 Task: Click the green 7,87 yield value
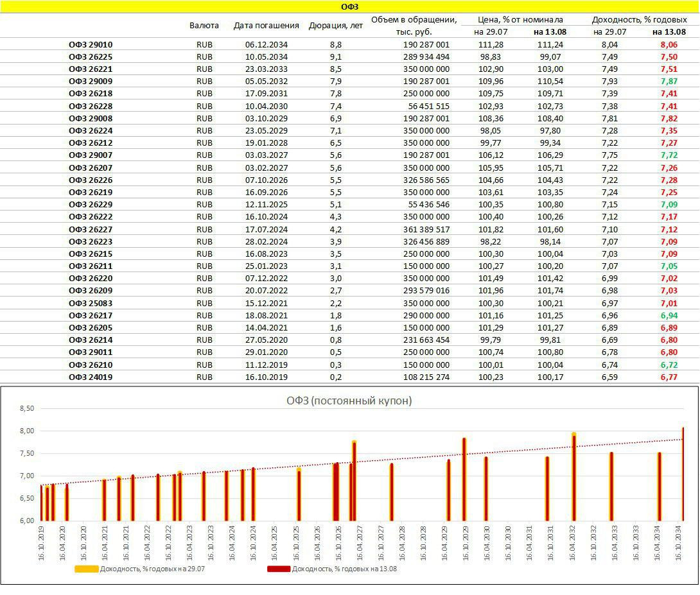669,82
